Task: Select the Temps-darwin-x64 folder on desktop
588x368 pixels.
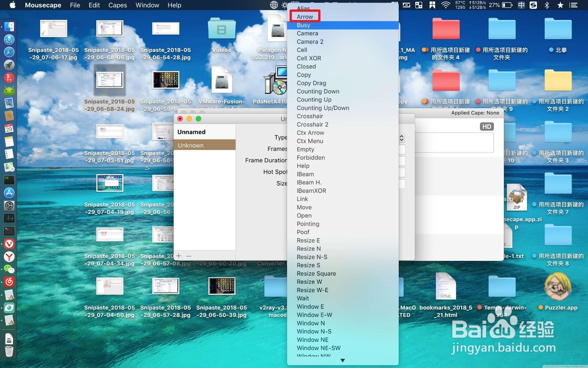Action: (x=502, y=287)
